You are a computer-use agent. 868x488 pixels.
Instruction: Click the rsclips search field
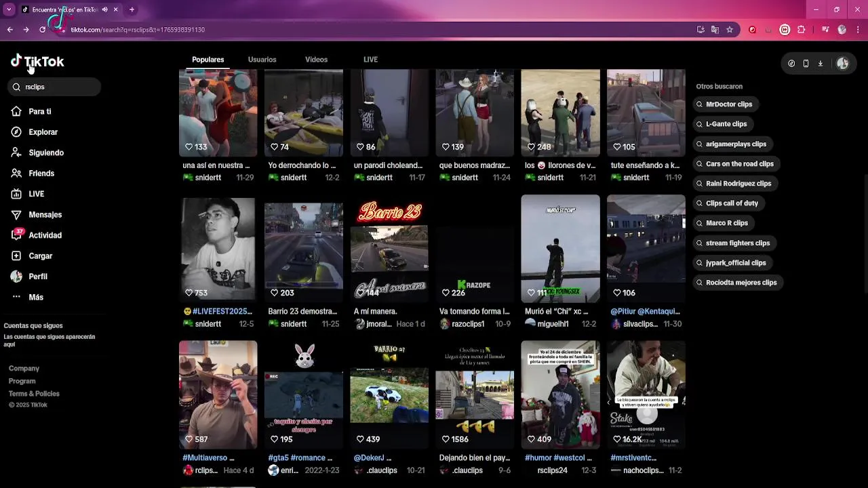(55, 87)
